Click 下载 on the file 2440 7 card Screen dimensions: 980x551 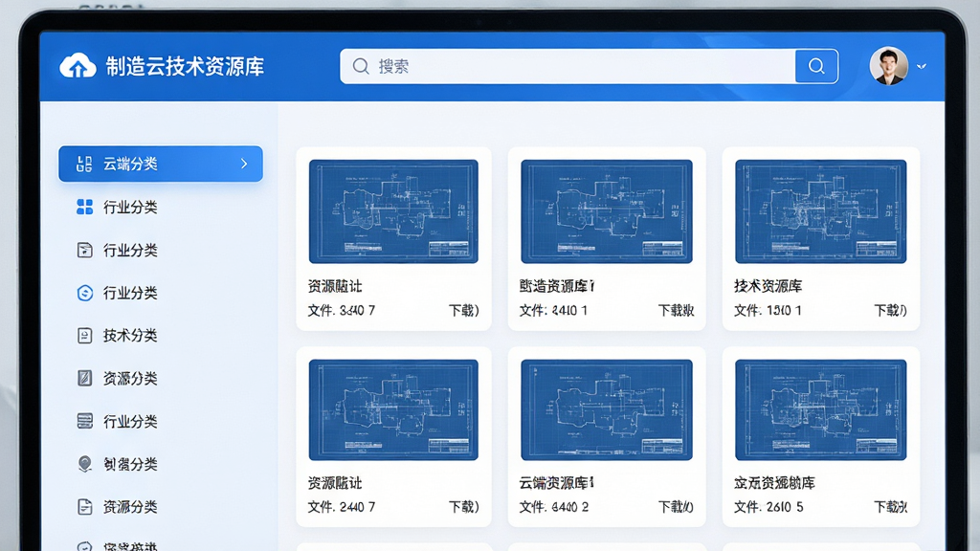pyautogui.click(x=464, y=507)
